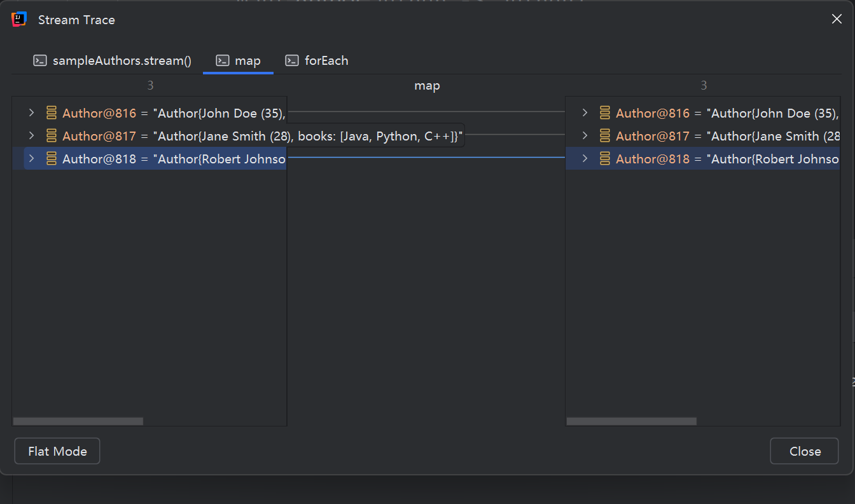855x504 pixels.
Task: Click the console icon on the map tab
Action: (x=222, y=61)
